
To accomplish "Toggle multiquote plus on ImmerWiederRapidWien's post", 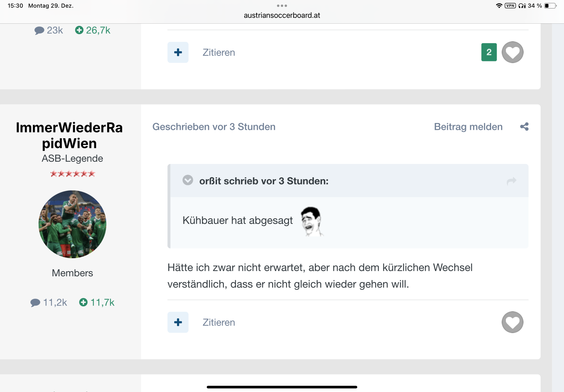I will click(178, 322).
